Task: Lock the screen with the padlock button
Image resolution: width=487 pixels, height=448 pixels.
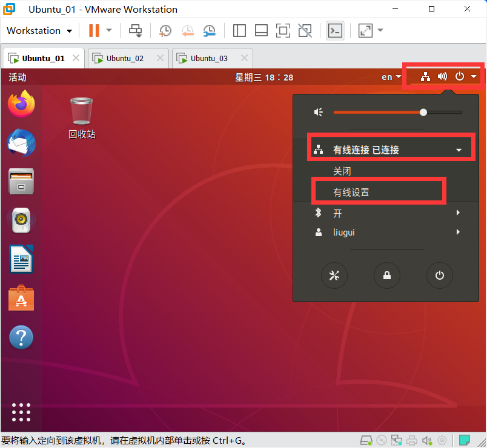Action: (387, 275)
